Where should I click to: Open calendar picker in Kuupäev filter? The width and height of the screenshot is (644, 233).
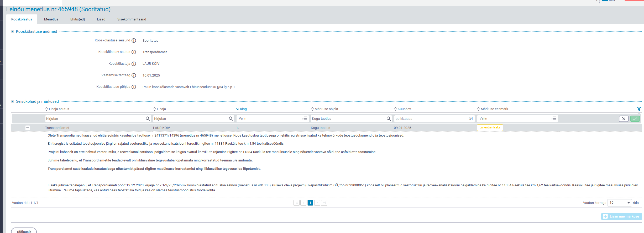click(471, 118)
